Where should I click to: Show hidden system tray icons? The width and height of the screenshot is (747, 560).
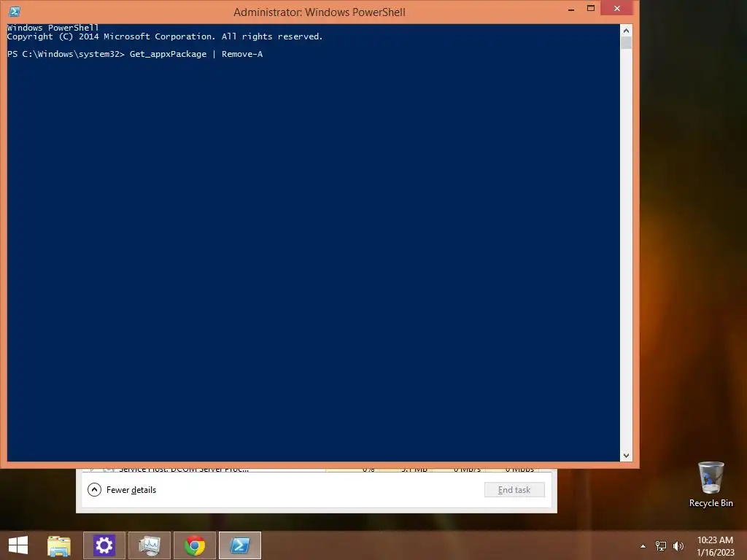point(643,546)
